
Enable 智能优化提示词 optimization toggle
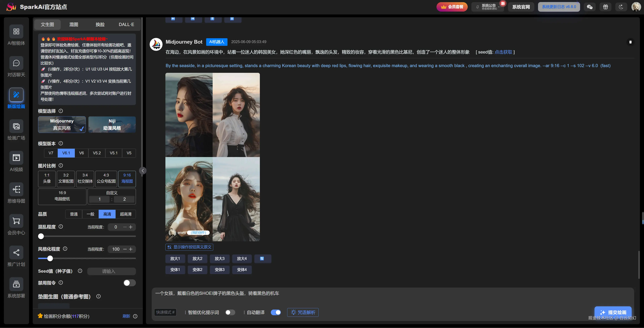click(230, 312)
